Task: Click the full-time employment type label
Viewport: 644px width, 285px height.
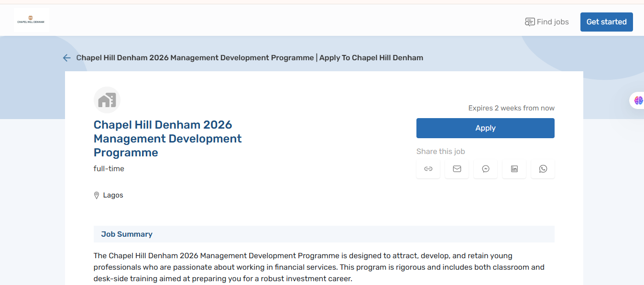Action: coord(109,168)
